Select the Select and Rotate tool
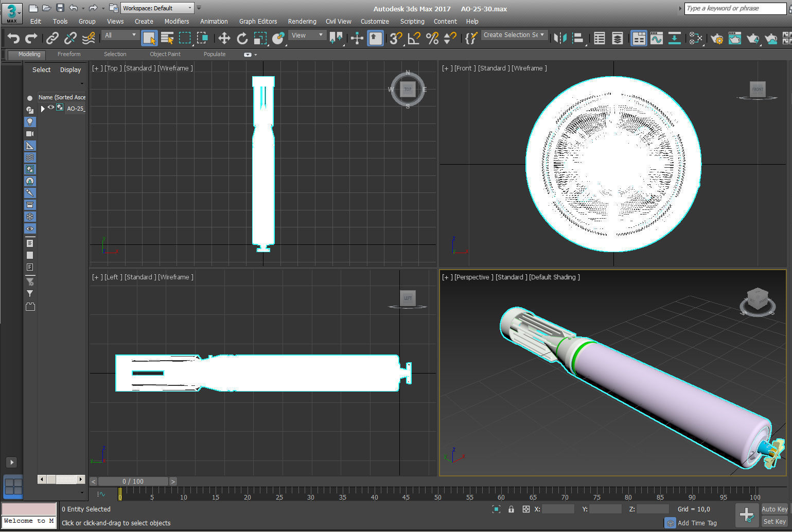792x532 pixels. click(242, 38)
